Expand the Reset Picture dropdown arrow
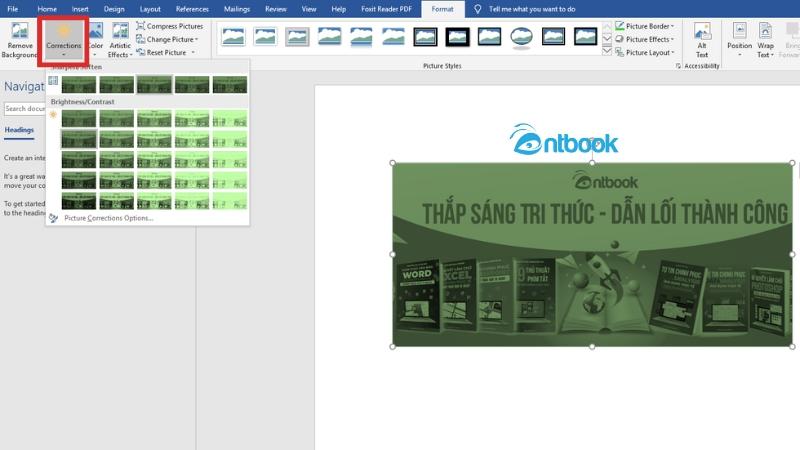This screenshot has width=800, height=450. [x=193, y=53]
